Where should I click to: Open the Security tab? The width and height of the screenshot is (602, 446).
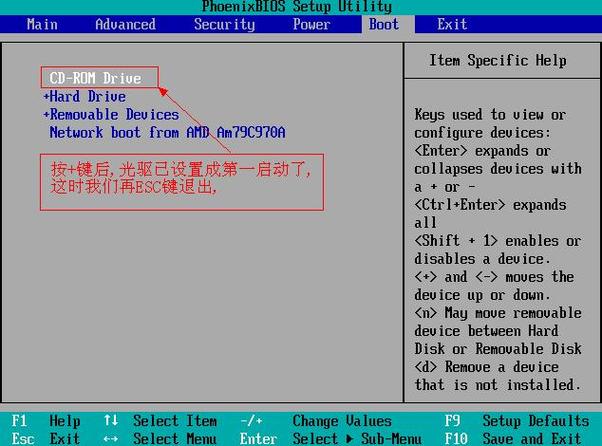(x=224, y=24)
